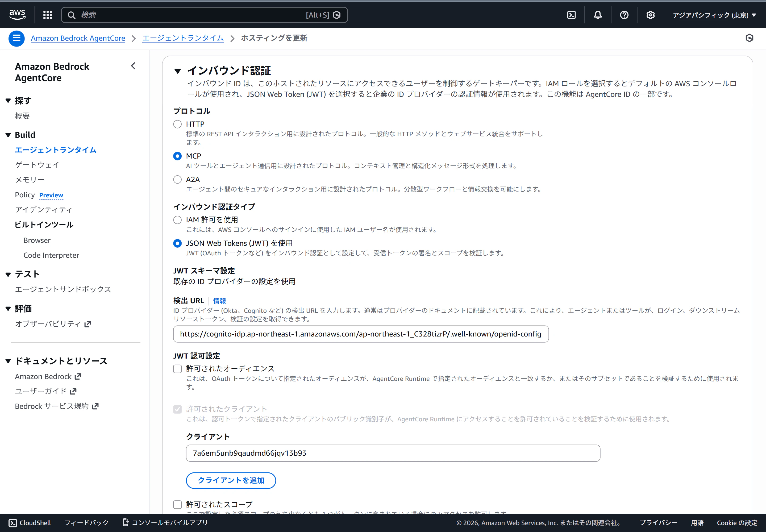Select the MCP protocol radio button
The width and height of the screenshot is (766, 532).
click(x=177, y=156)
